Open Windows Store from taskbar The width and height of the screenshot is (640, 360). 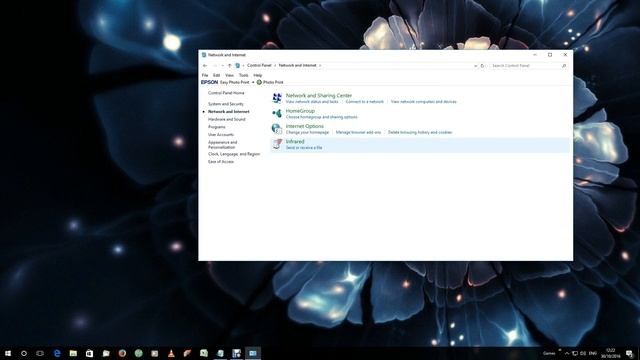click(89, 353)
